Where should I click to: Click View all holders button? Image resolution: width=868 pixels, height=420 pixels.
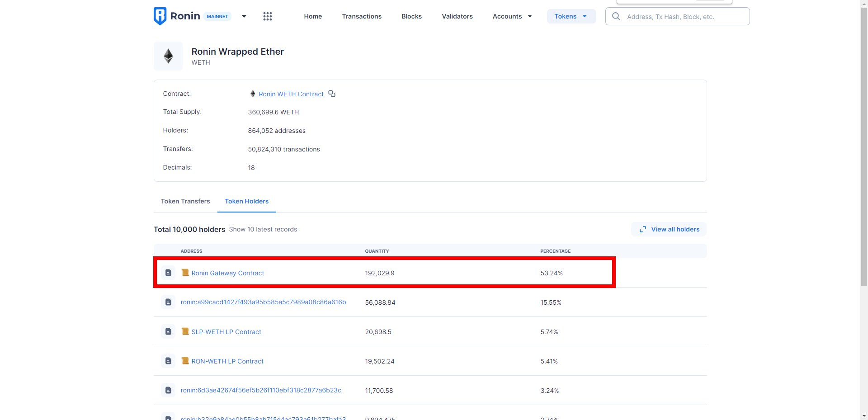pos(669,229)
